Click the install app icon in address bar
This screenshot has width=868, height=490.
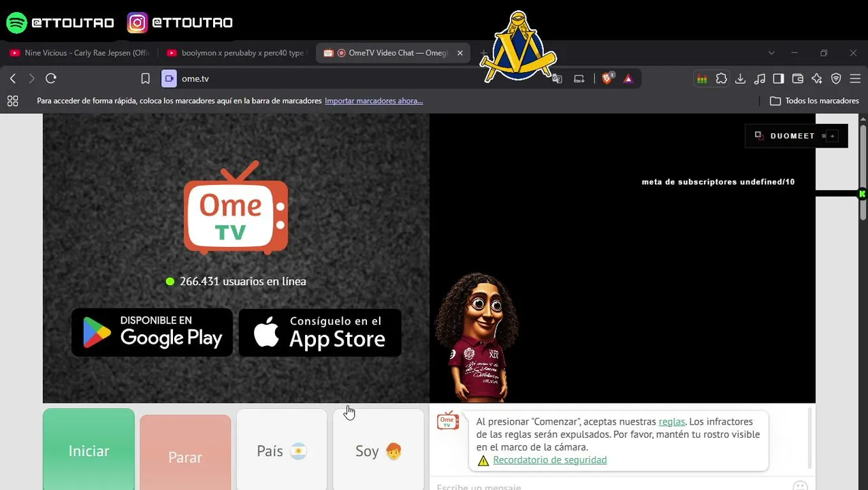click(579, 79)
